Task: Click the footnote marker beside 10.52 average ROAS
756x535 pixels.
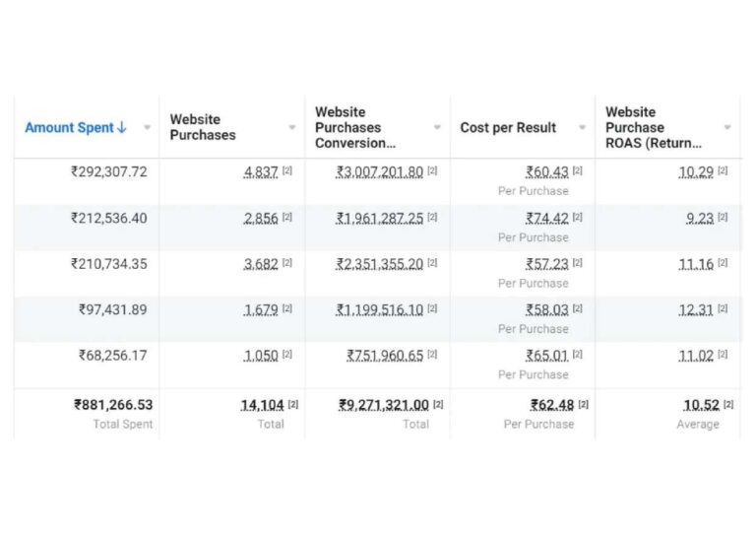Action: tap(728, 405)
